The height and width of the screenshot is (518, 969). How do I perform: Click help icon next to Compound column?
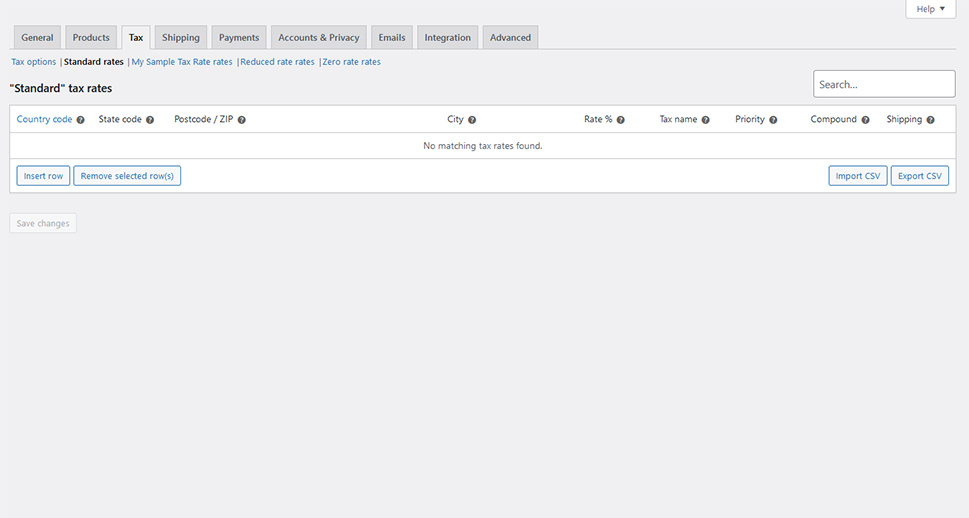point(865,120)
